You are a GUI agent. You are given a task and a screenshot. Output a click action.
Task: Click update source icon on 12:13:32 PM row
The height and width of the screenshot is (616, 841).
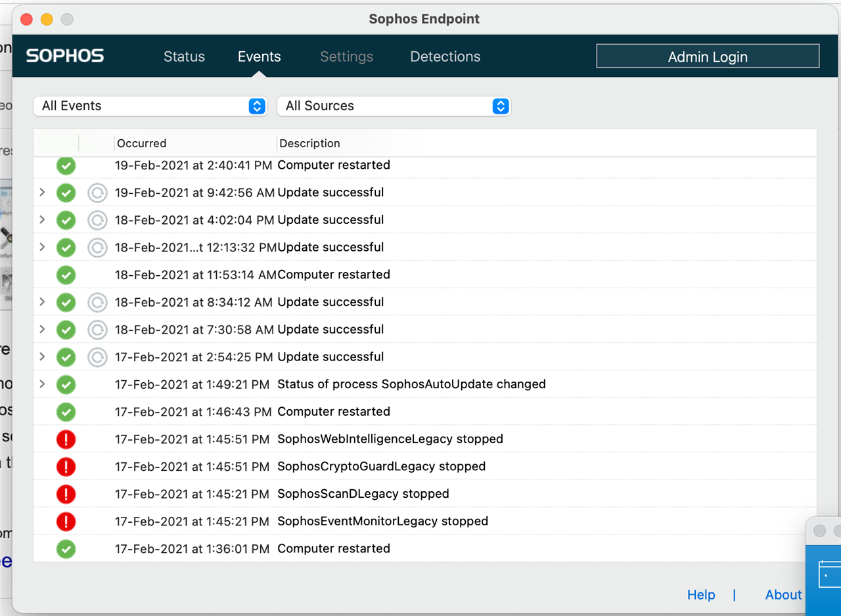point(97,248)
